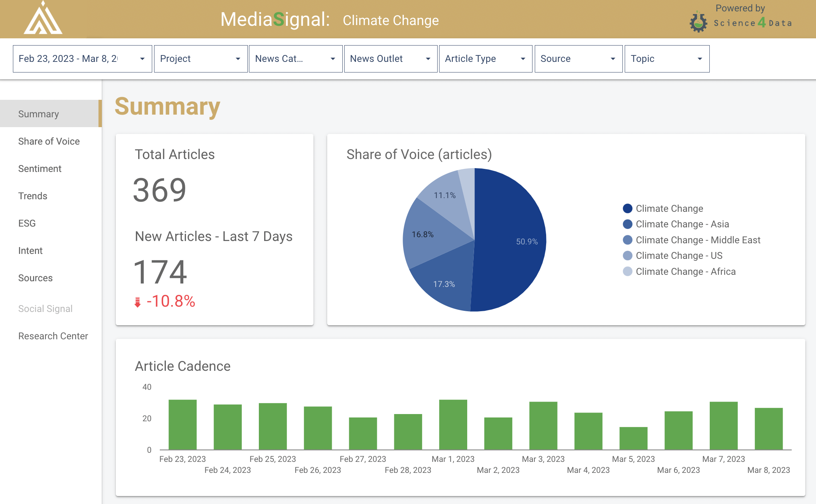Expand the Project filter dropdown
Viewport: 816px width, 504px height.
click(201, 59)
